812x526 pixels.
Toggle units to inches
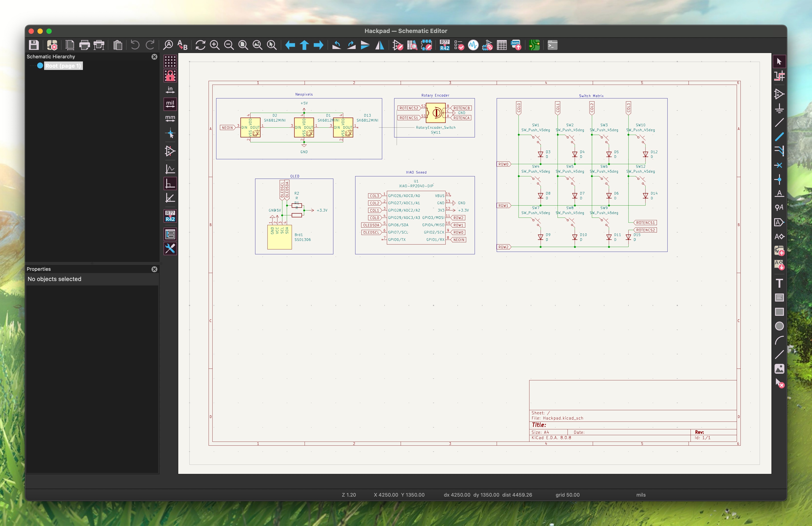point(170,90)
